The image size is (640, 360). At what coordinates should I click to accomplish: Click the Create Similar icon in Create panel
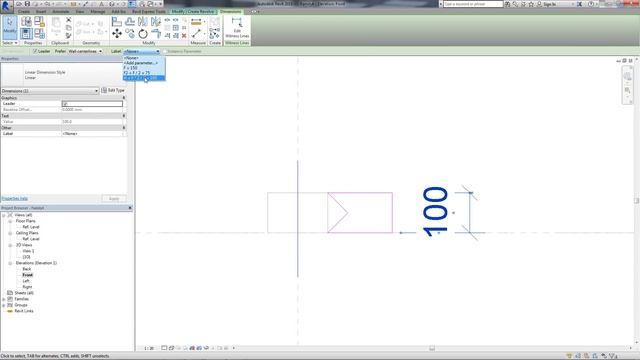(x=215, y=34)
